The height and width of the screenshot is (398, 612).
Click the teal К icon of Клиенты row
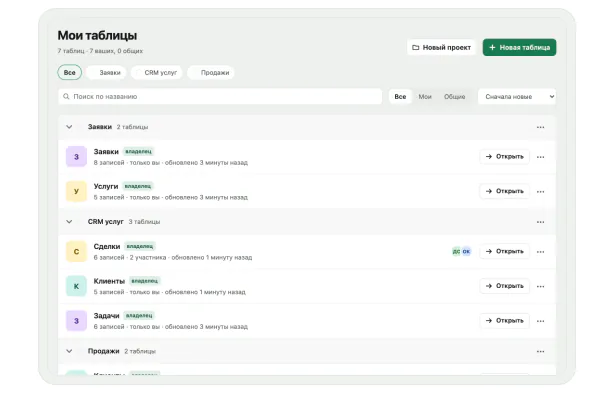pyautogui.click(x=76, y=286)
